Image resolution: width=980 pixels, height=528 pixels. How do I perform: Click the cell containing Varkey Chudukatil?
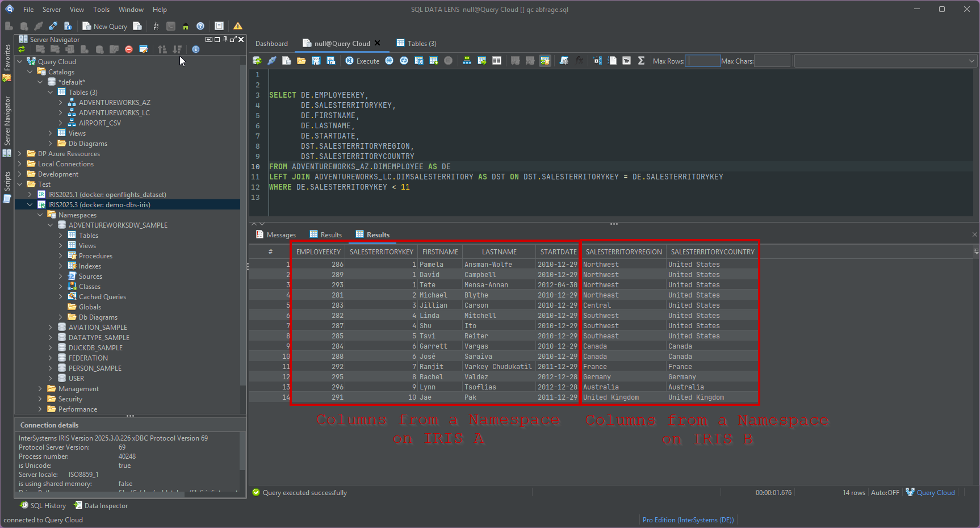(x=498, y=367)
